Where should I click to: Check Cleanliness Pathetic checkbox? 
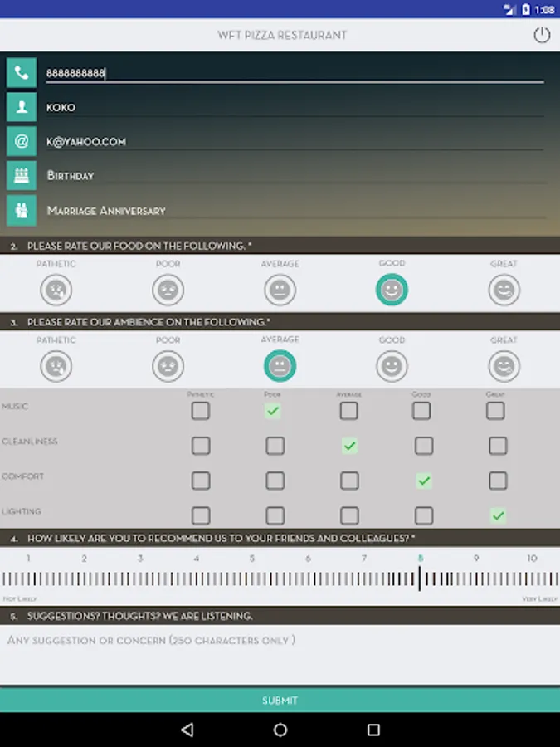pos(201,446)
